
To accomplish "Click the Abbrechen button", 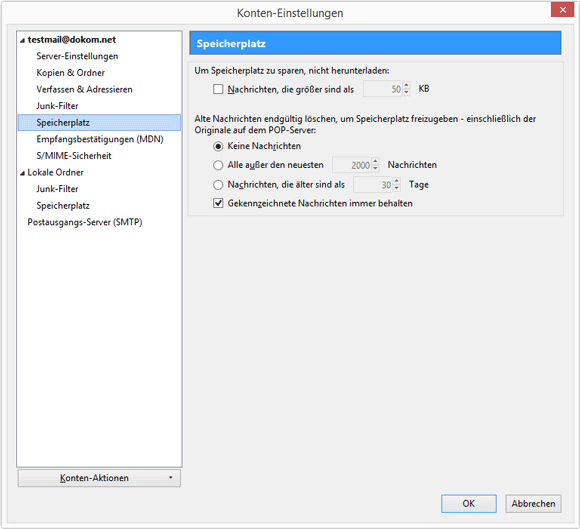I will click(533, 503).
